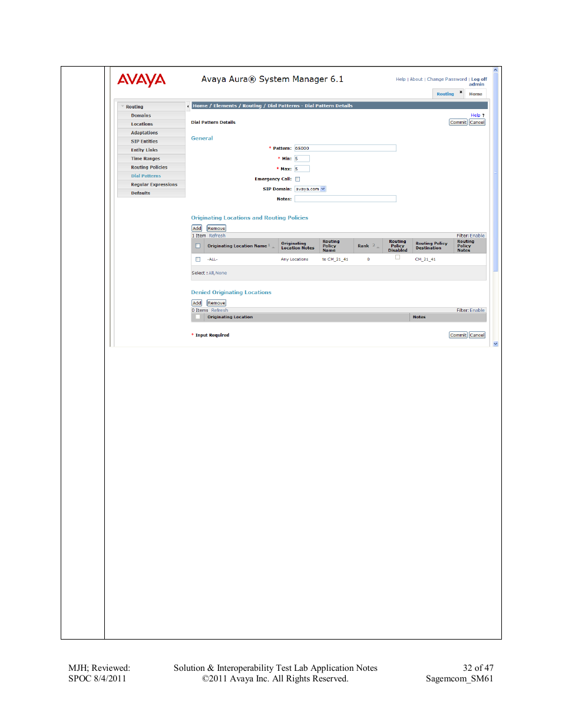Image resolution: width=562 pixels, height=728 pixels.
Task: Enable filter on routing policies table
Action: pos(477,236)
